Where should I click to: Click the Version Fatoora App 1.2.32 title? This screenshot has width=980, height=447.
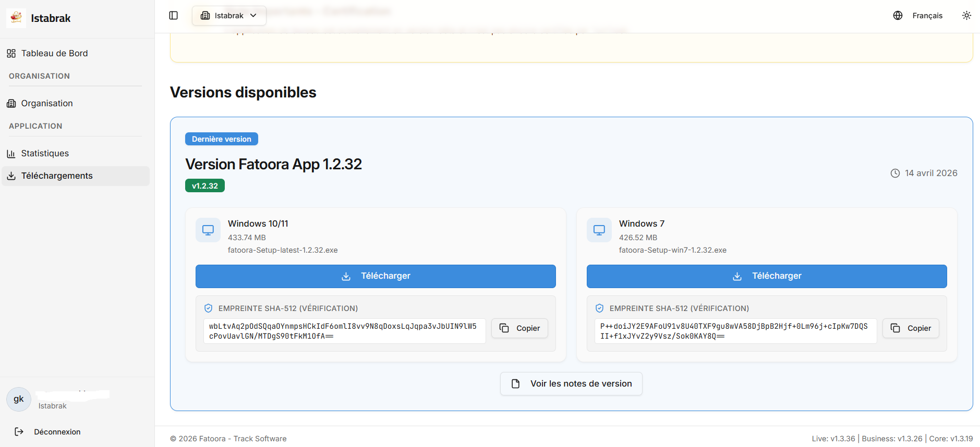click(x=273, y=164)
